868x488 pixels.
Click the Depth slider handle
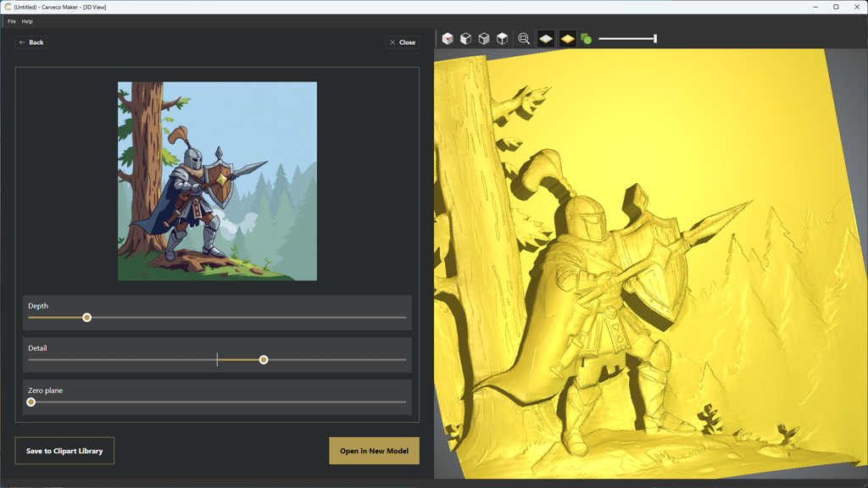(86, 318)
